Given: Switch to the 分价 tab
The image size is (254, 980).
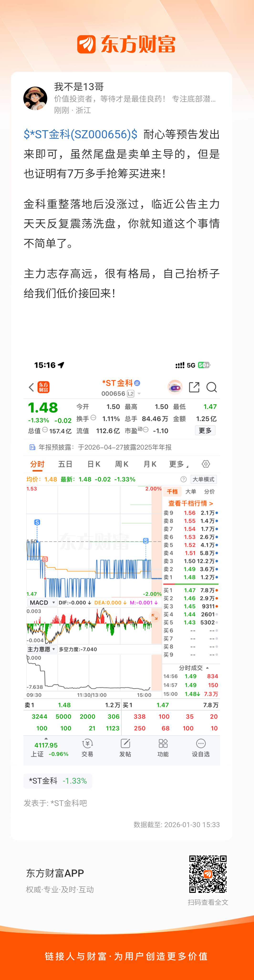Looking at the screenshot, I should pyautogui.click(x=209, y=492).
